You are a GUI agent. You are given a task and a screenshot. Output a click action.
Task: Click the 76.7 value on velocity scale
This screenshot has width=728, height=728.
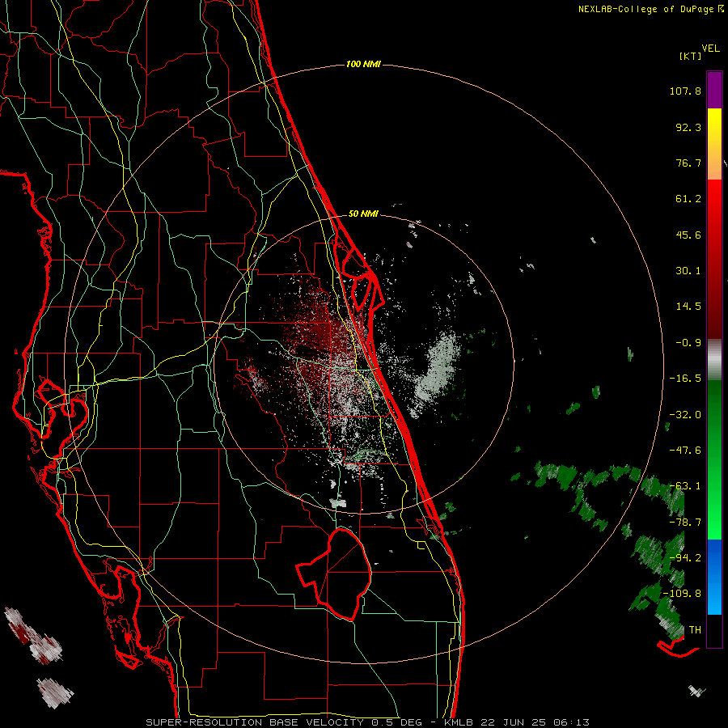coord(688,163)
